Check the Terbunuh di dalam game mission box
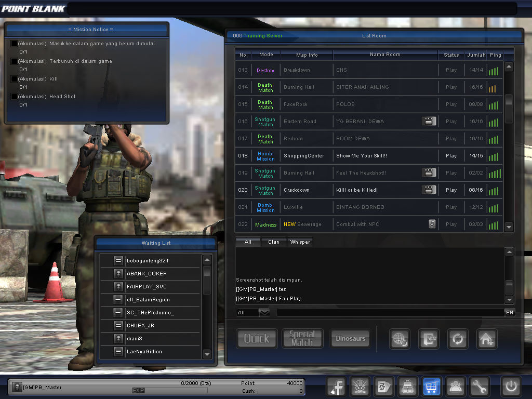Screen dimensions: 532x399 13,61
